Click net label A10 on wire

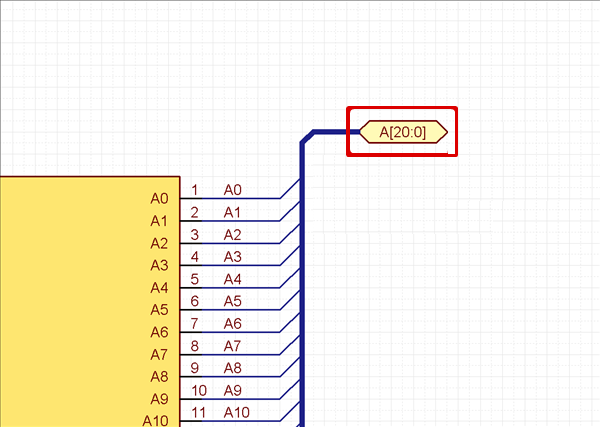coord(237,412)
